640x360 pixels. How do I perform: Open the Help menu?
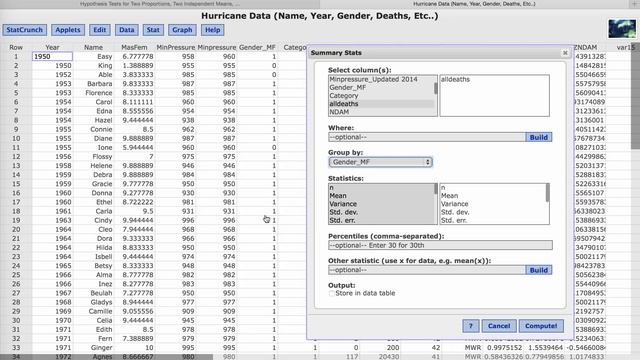[x=212, y=30]
